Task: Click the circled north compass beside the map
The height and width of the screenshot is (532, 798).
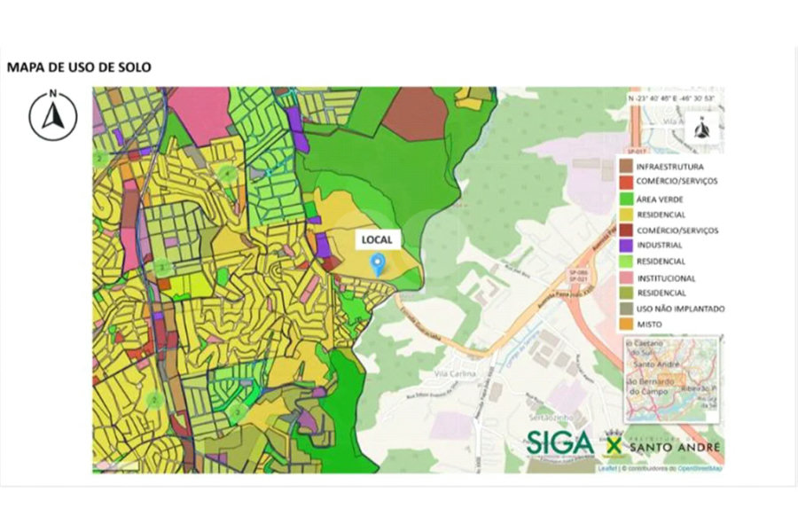Action: (53, 116)
